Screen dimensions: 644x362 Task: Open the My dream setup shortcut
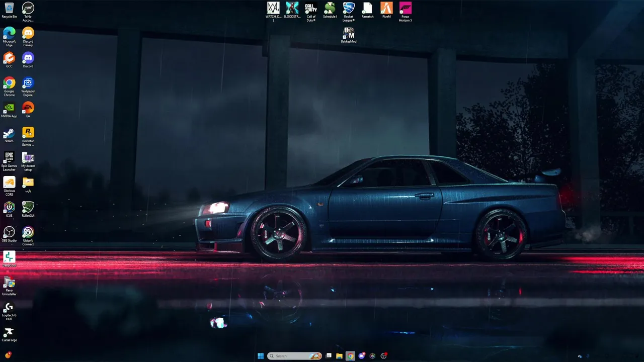coord(28,161)
